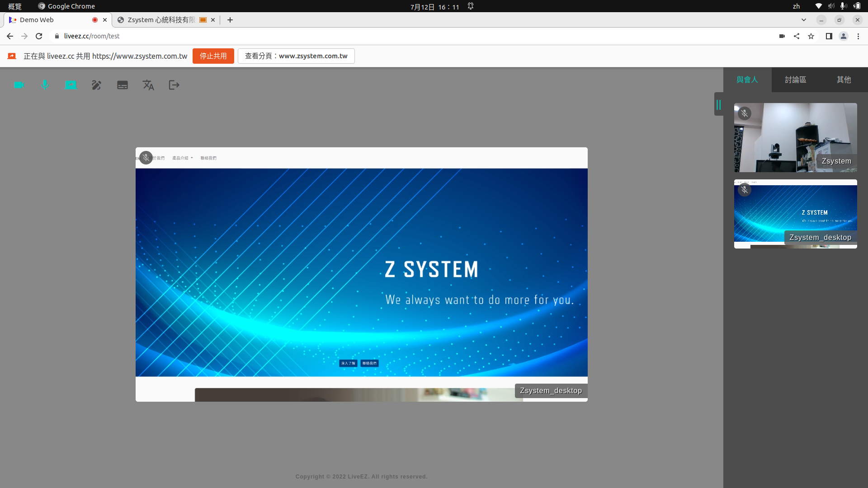Click 聯絡我們 link in shared page header
This screenshot has height=488, width=868.
208,158
